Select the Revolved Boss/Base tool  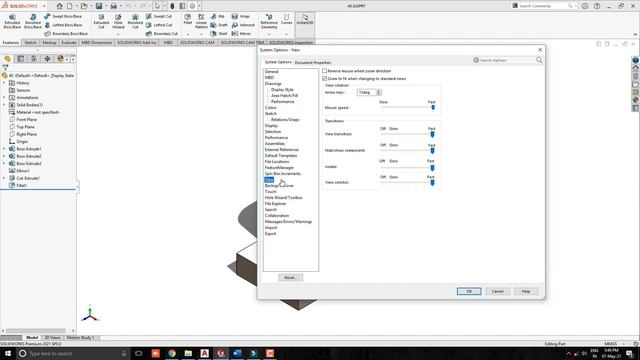33,21
